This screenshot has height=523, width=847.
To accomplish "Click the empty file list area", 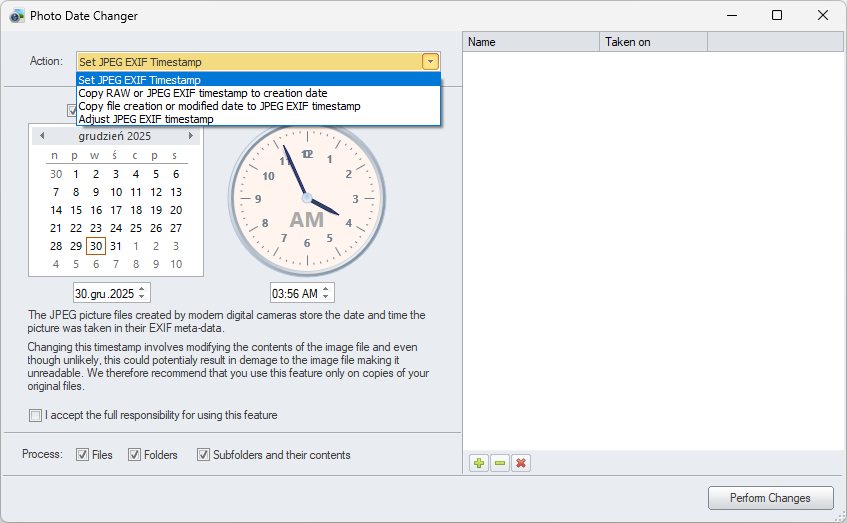I will click(x=653, y=251).
